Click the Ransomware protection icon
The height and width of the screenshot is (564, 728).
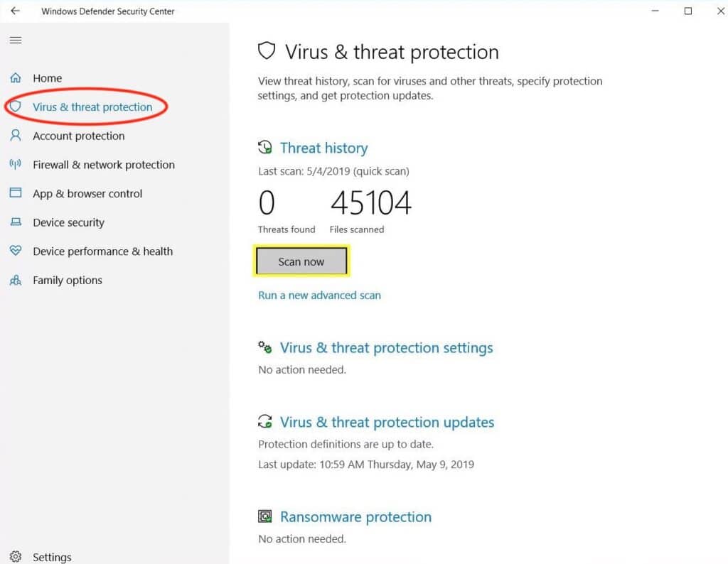[x=265, y=516]
